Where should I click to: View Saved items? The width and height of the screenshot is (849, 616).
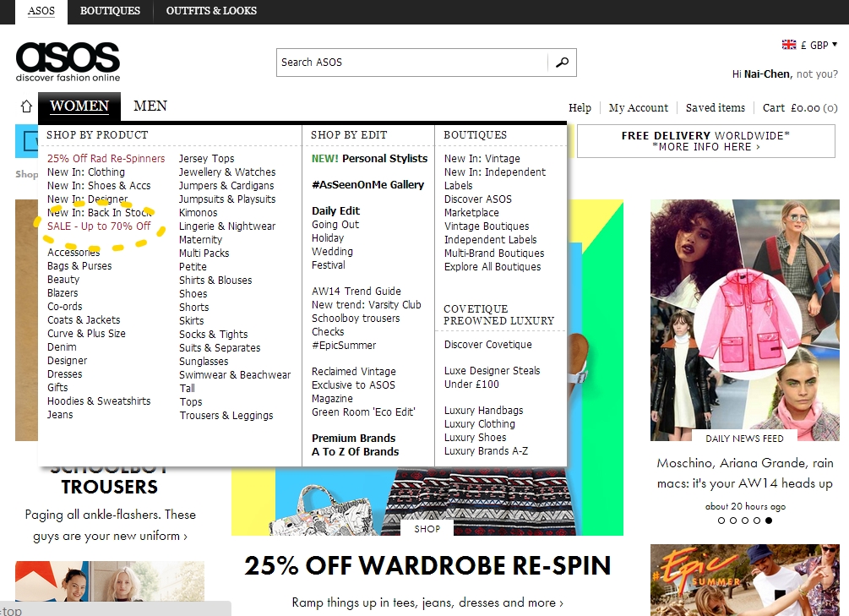[716, 108]
